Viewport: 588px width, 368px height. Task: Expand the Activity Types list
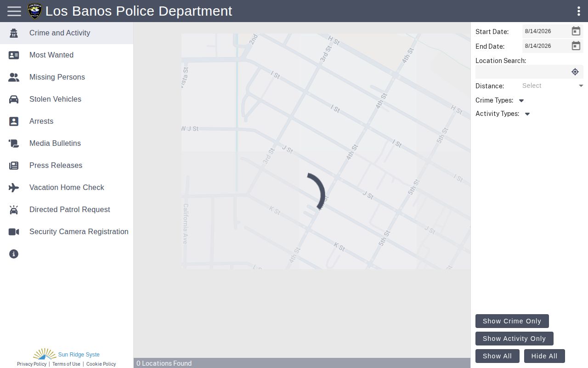point(527,114)
